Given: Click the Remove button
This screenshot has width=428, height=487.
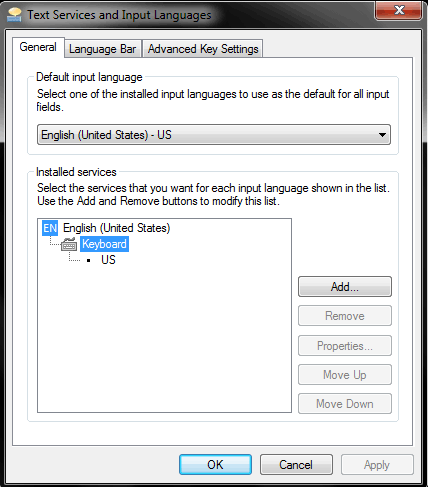Looking at the screenshot, I should click(345, 316).
